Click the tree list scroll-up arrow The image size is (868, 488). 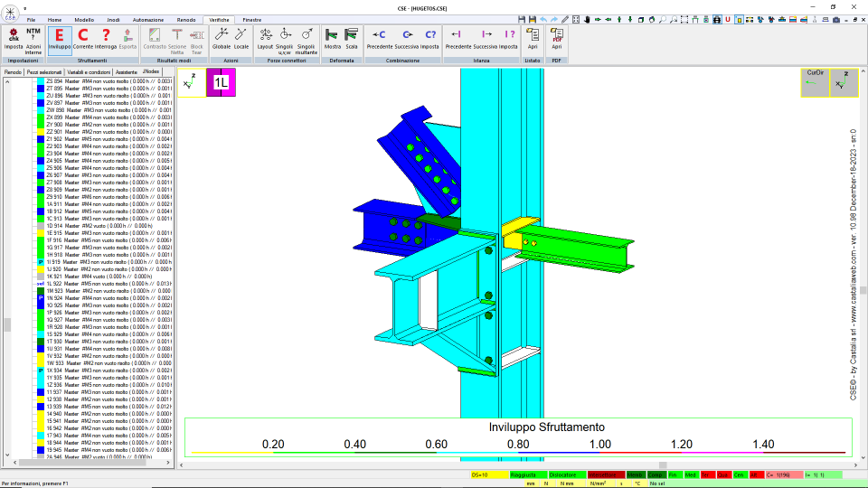tap(7, 82)
